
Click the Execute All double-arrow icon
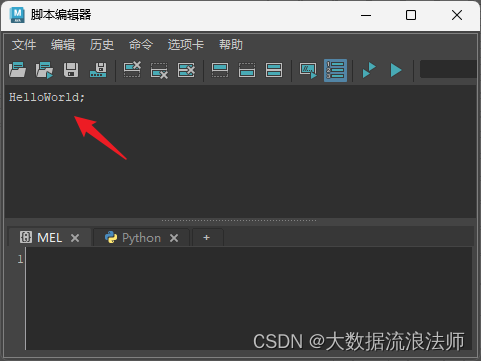(369, 70)
